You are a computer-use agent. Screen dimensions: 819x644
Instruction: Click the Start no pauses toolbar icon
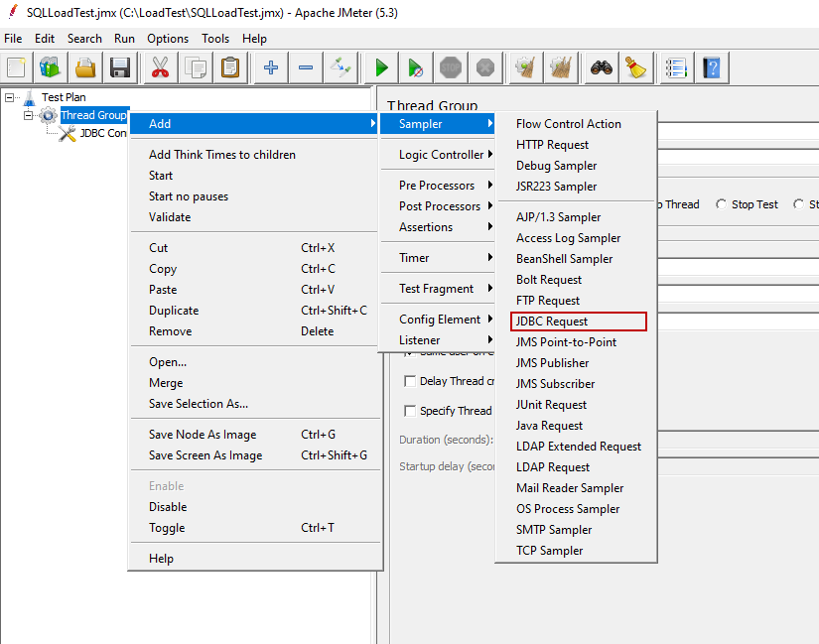click(416, 67)
